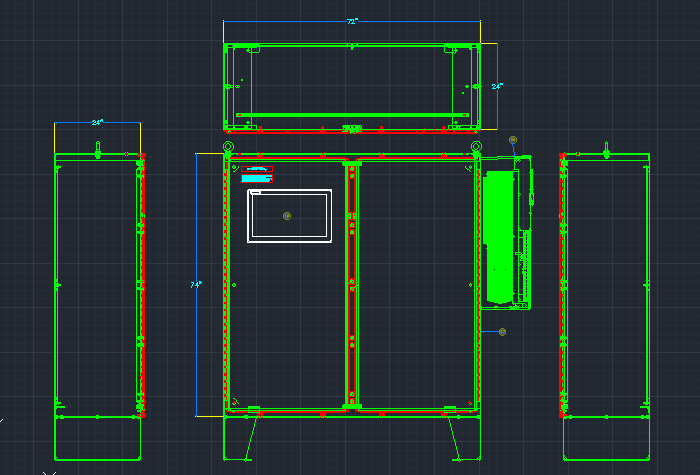Select the center latch on top plan view
The width and height of the screenshot is (700, 475).
coord(351,128)
